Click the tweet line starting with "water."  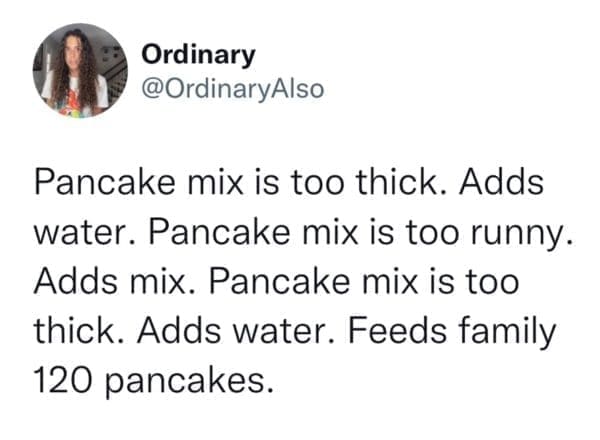click(303, 235)
